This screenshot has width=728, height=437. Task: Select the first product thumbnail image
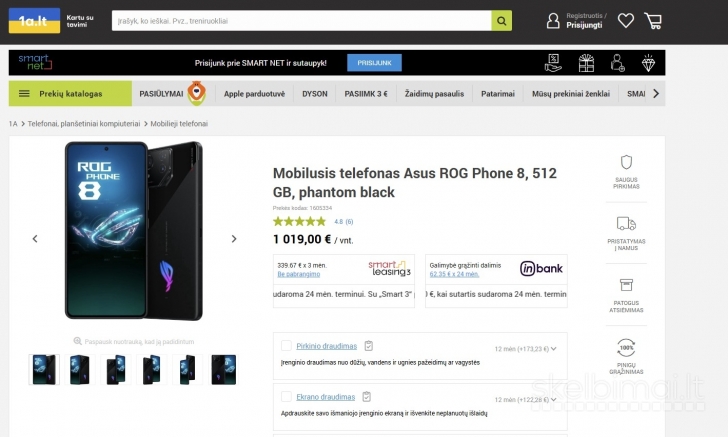tap(44, 369)
